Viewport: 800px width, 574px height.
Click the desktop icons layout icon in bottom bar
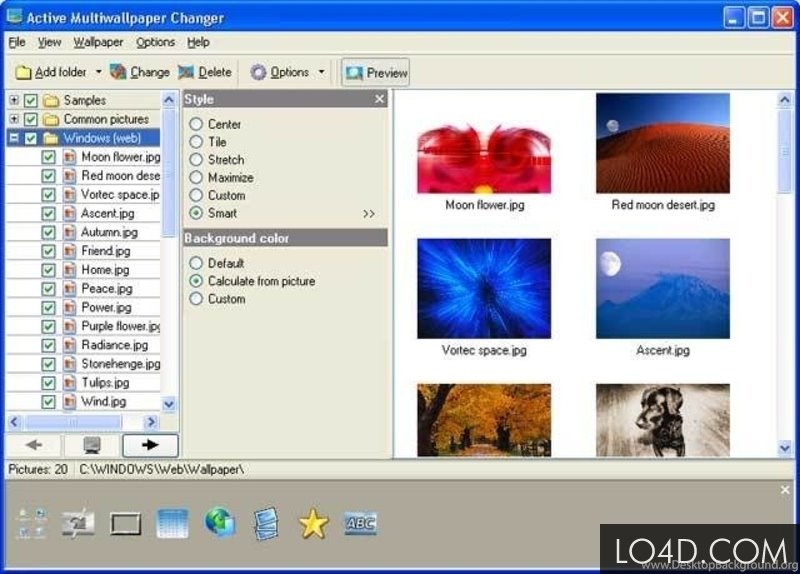pyautogui.click(x=32, y=523)
